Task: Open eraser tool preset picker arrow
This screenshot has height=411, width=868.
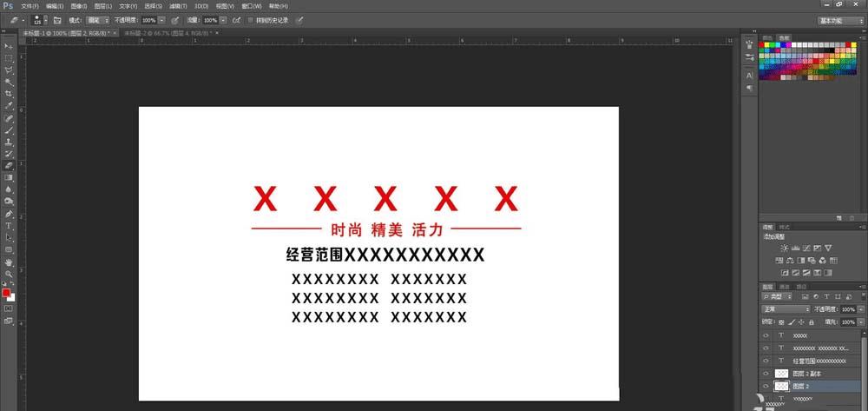Action: (23, 20)
